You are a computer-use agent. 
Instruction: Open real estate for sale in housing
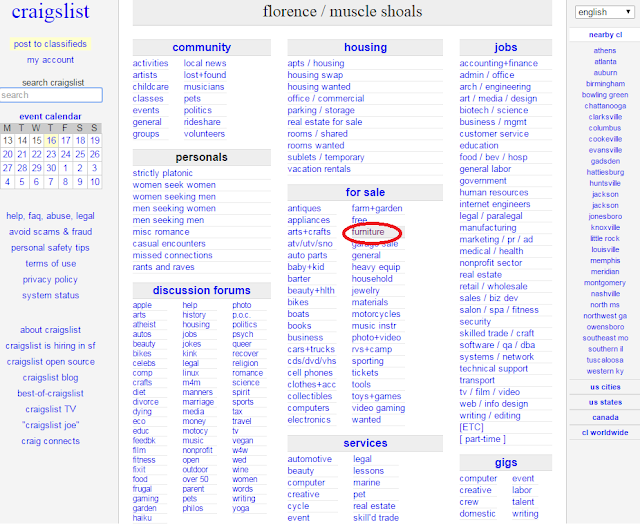click(325, 122)
